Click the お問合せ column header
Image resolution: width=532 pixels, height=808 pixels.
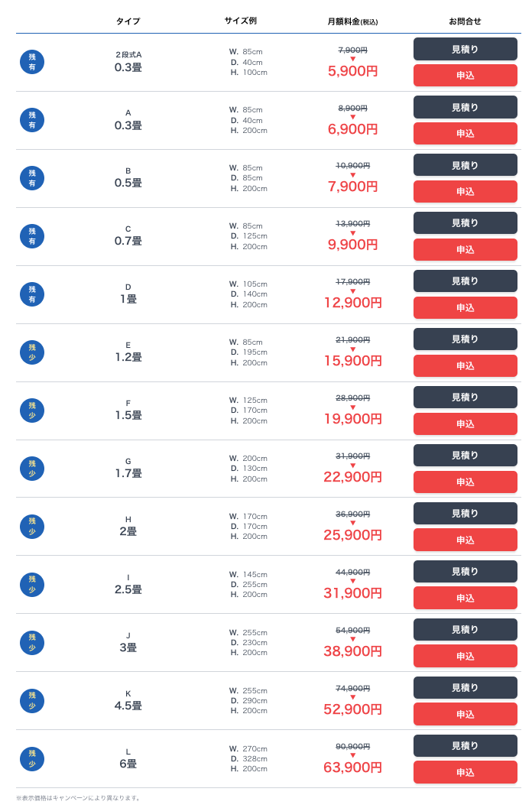click(465, 21)
